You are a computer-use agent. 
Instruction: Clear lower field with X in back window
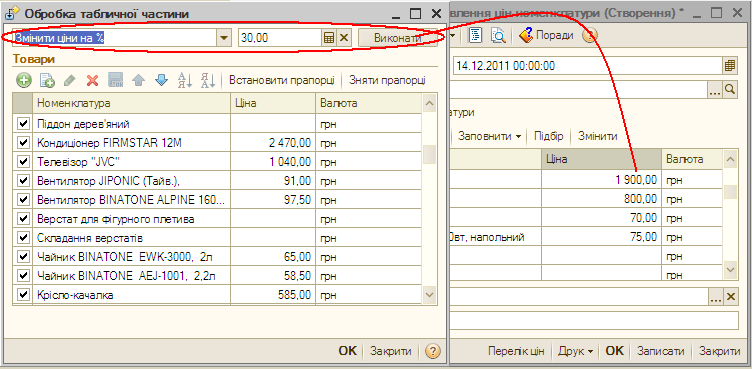pyautogui.click(x=730, y=297)
